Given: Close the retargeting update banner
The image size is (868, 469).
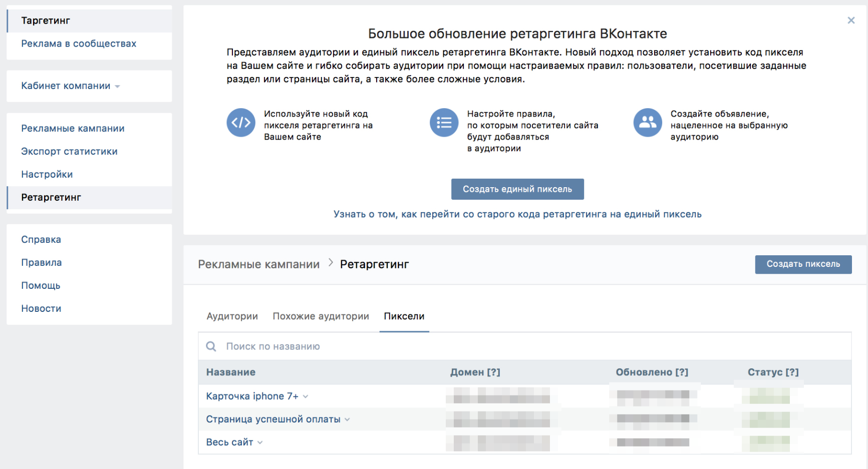Looking at the screenshot, I should pyautogui.click(x=851, y=21).
